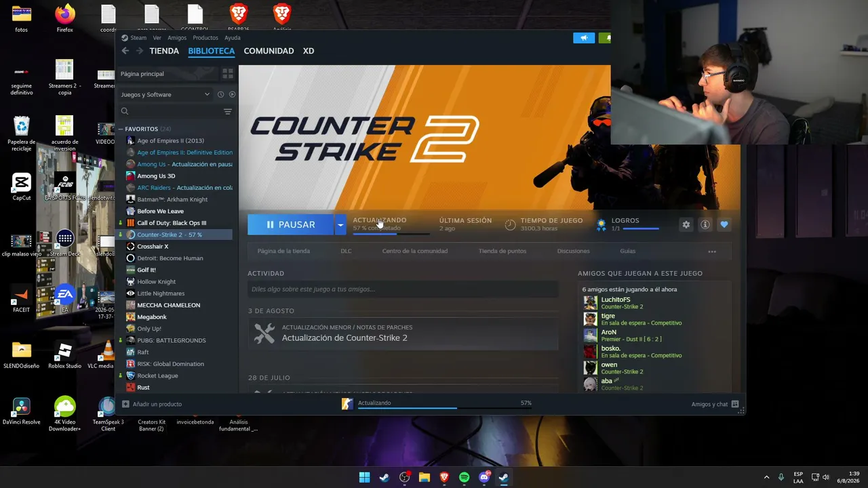The height and width of the screenshot is (488, 868).
Task: Show recent activity via clock icon
Action: 220,94
